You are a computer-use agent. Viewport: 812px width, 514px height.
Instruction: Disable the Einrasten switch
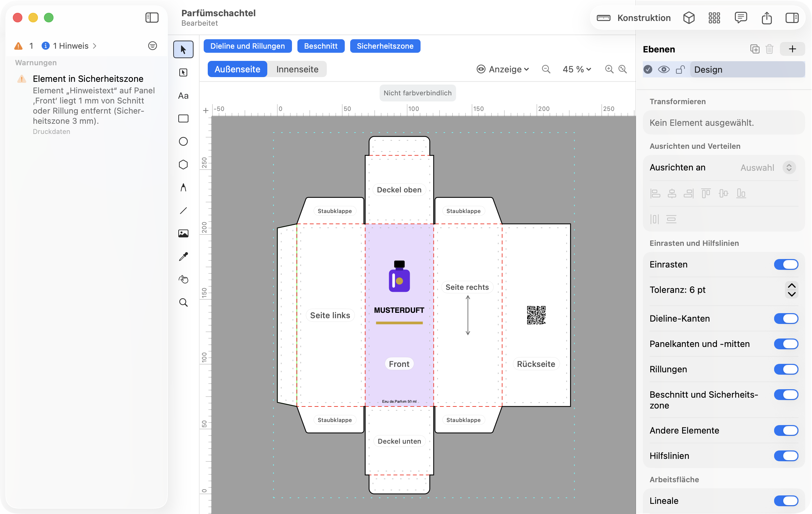(x=786, y=264)
